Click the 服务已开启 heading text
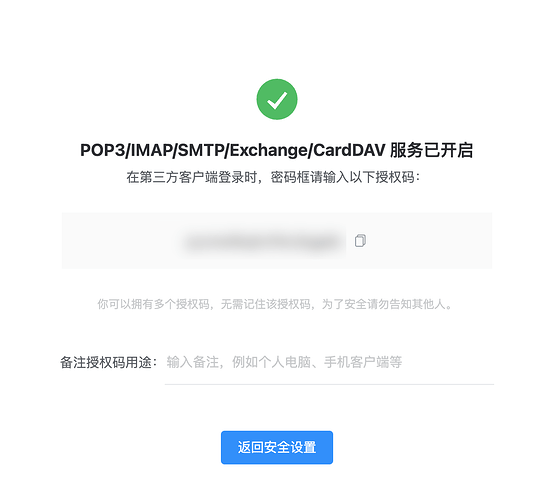The height and width of the screenshot is (500, 555). (431, 150)
